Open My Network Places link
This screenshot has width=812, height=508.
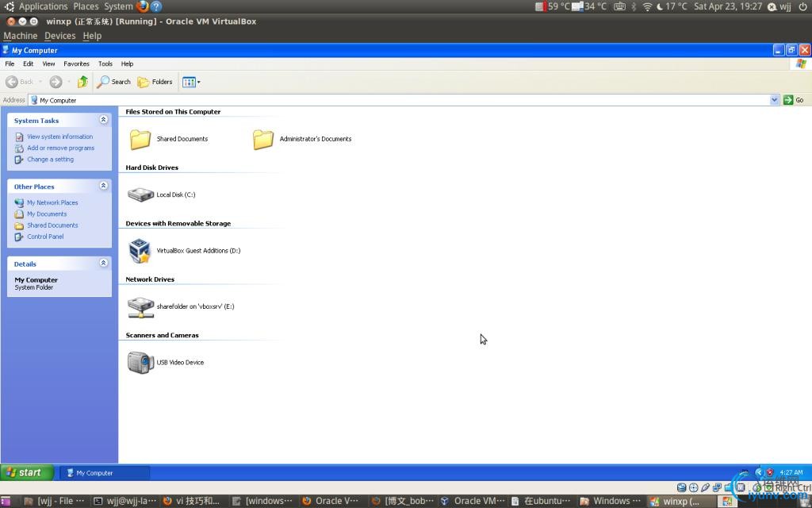[52, 202]
